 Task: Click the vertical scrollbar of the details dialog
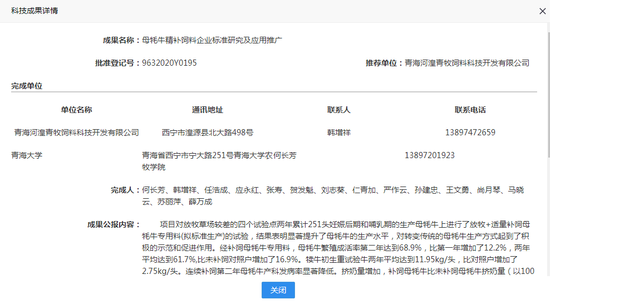tap(549, 95)
